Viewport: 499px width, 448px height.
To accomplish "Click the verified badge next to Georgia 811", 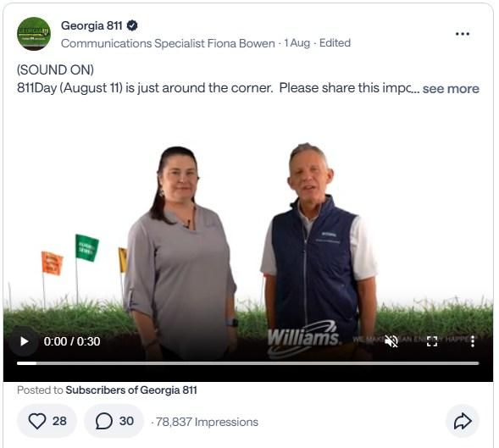I will 132,25.
